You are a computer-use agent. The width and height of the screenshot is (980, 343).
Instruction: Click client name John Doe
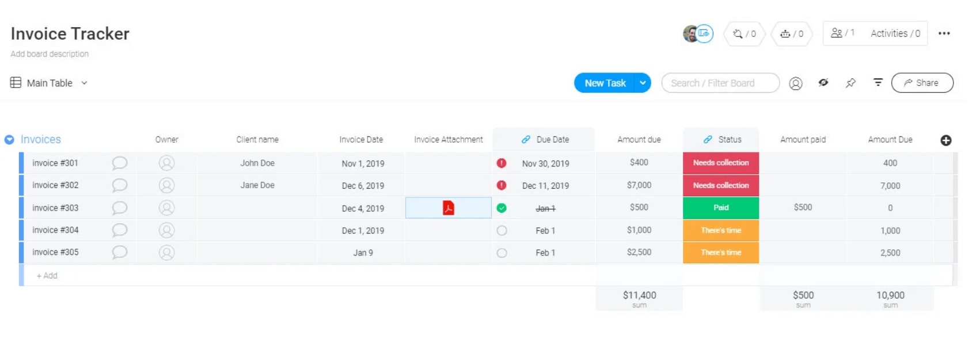(x=257, y=163)
